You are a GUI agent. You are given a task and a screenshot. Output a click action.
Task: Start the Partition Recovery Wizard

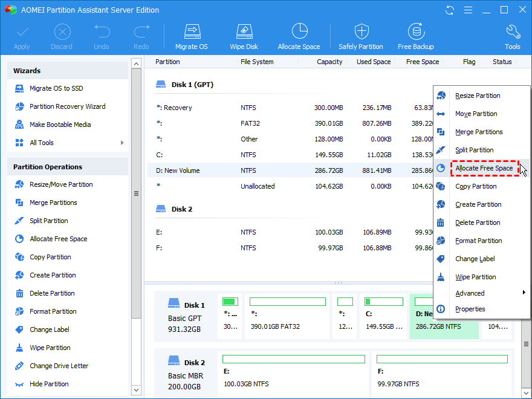[x=67, y=106]
